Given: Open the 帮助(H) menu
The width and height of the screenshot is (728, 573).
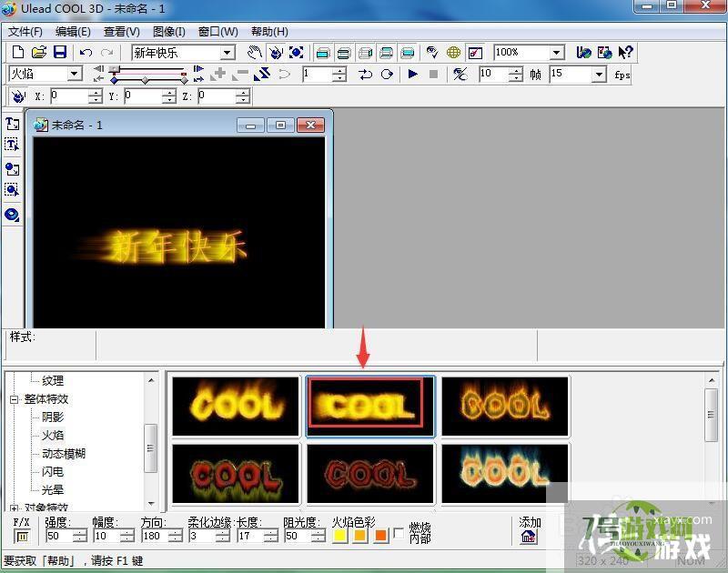Looking at the screenshot, I should 269,32.
